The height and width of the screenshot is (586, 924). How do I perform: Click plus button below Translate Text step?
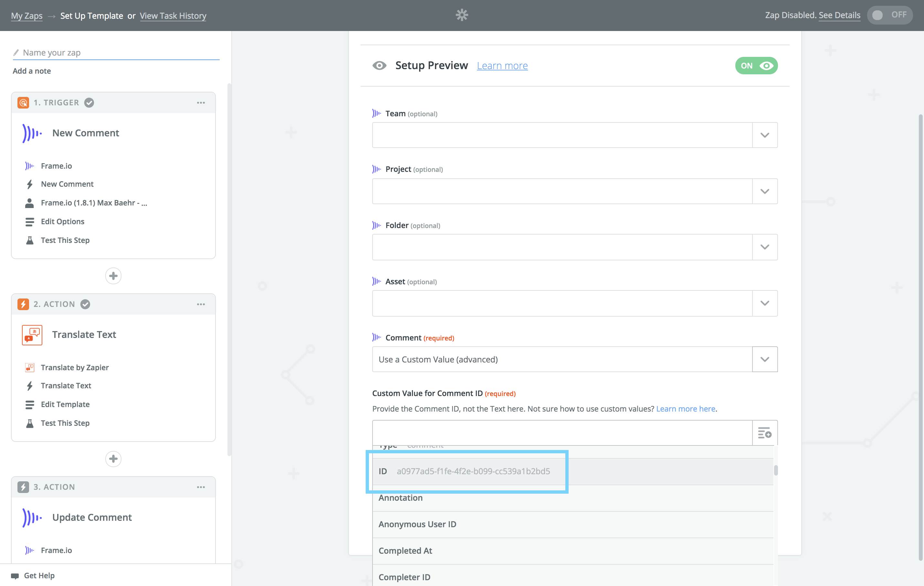click(x=113, y=459)
